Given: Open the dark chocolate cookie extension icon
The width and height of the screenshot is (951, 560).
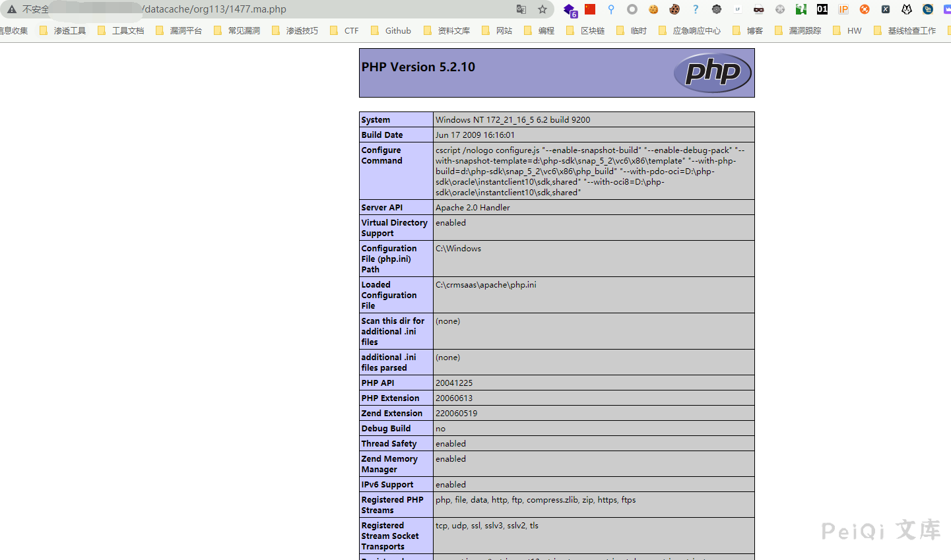Looking at the screenshot, I should tap(674, 9).
